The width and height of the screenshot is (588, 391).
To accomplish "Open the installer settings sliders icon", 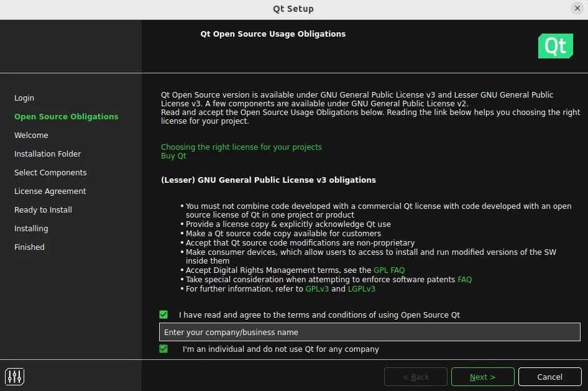I will (14, 376).
